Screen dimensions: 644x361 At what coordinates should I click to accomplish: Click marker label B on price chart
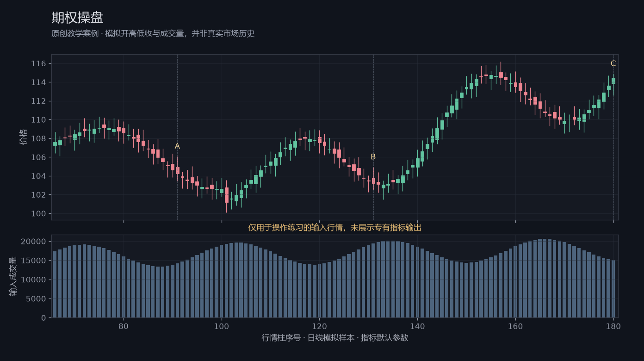click(x=373, y=157)
